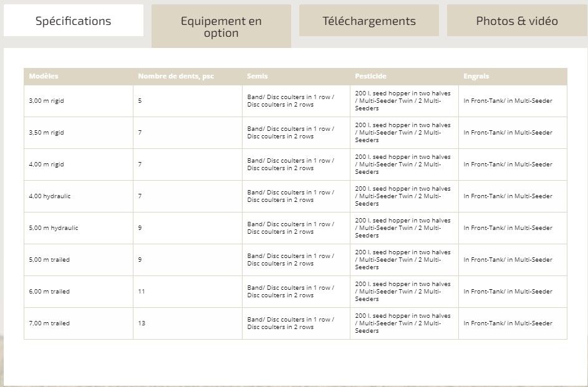The height and width of the screenshot is (387, 588).
Task: Show the Photos & vidéo tab
Action: [517, 21]
